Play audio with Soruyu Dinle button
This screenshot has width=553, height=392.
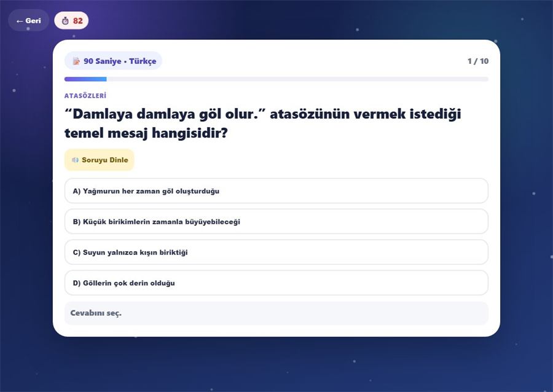coord(100,160)
